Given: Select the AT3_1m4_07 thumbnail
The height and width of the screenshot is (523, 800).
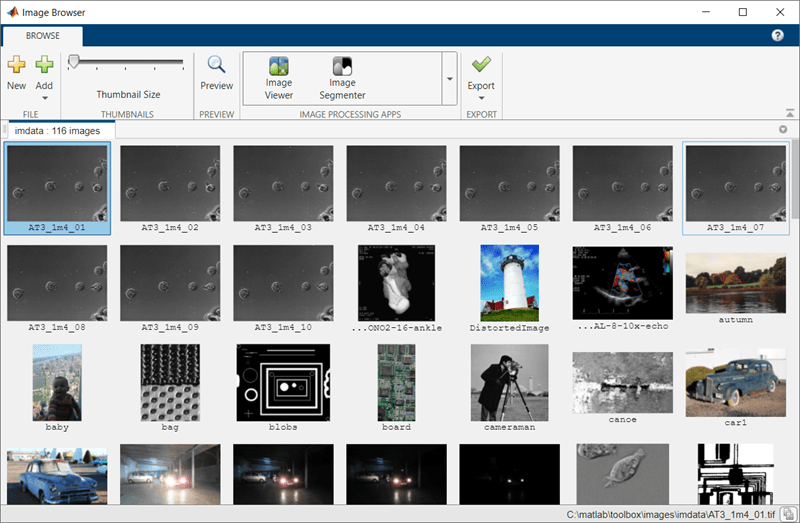Looking at the screenshot, I should pos(735,183).
